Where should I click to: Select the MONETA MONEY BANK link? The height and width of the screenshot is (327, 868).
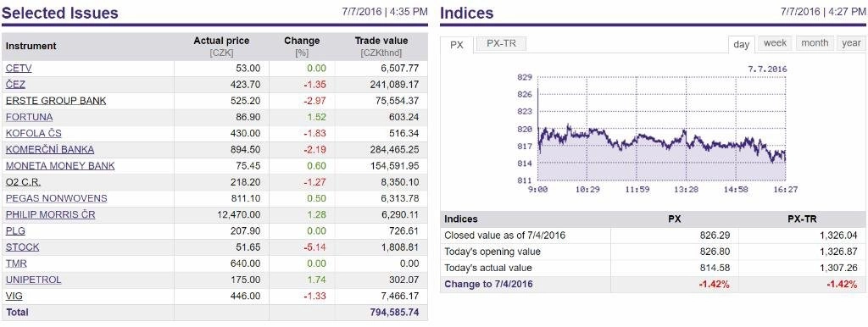[x=60, y=166]
